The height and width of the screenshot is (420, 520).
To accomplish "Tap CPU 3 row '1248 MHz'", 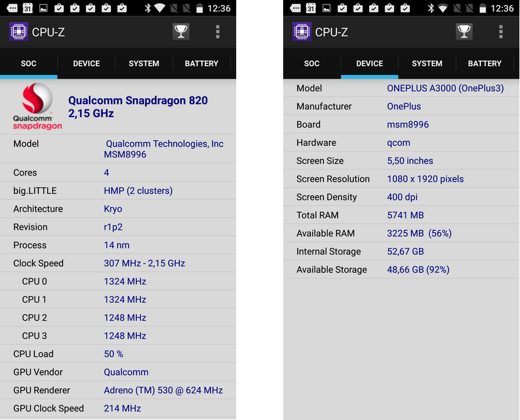I will (x=125, y=336).
